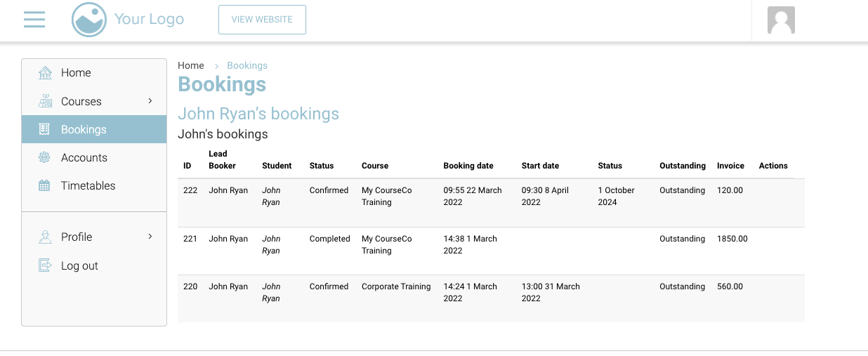Sort by the Booking date column header
868x356 pixels.
(468, 166)
